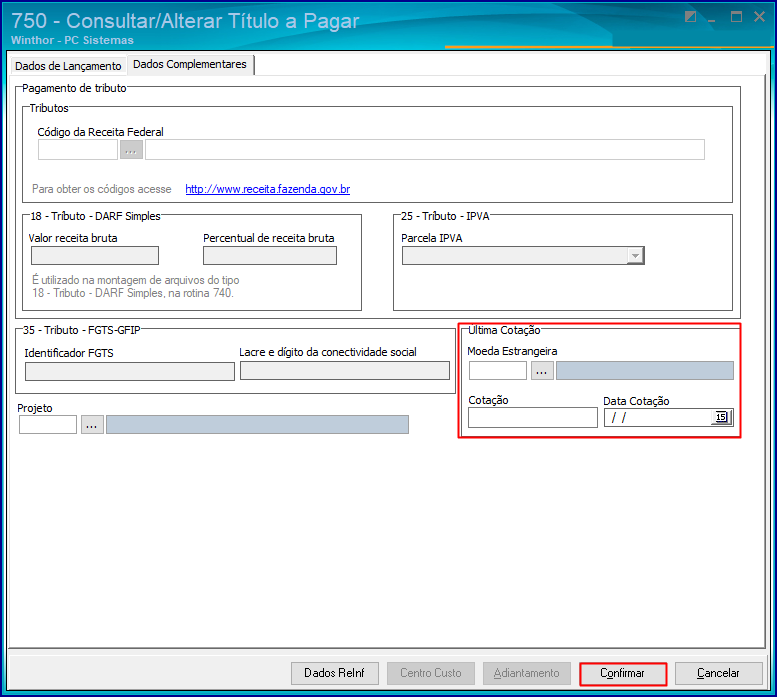Viewport: 777px width, 697px height.
Task: Cancel with the Cancelar button
Action: click(x=719, y=673)
